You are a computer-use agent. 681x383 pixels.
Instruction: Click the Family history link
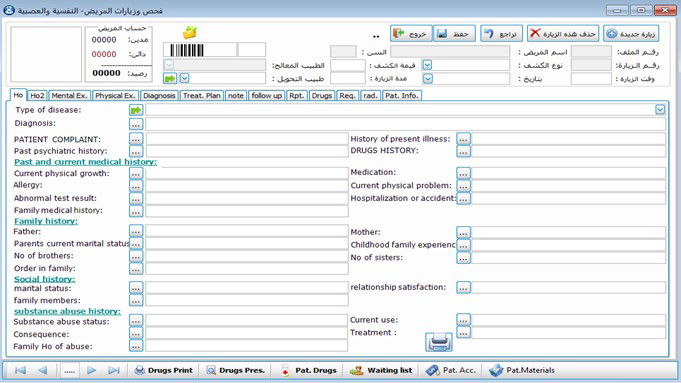[x=46, y=221]
